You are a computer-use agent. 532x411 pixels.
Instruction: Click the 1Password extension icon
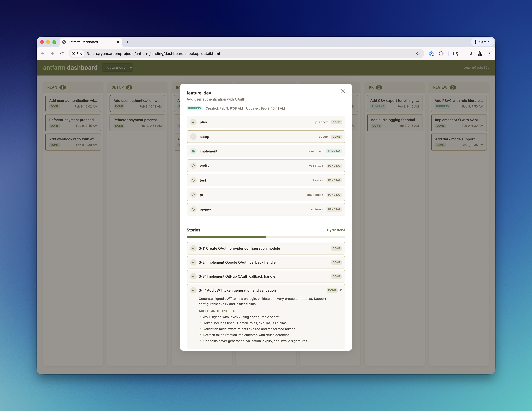(x=431, y=54)
